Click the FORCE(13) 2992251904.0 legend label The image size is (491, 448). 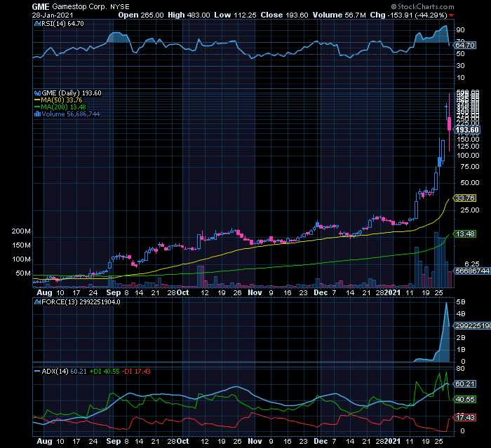81,302
